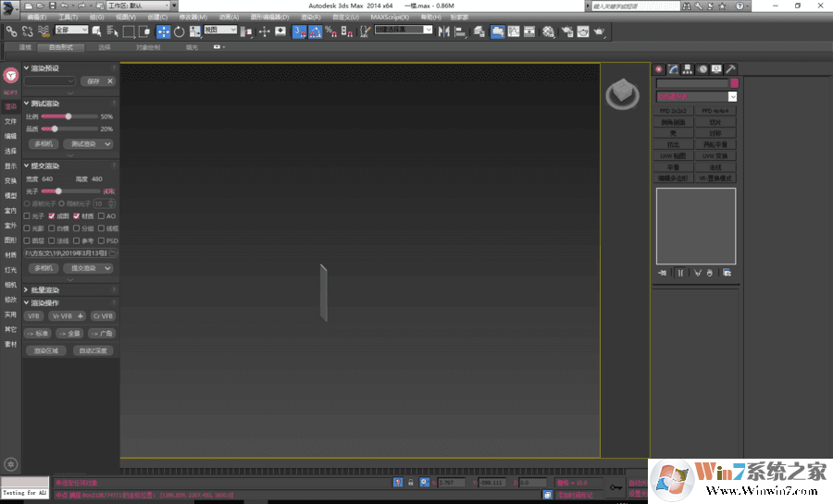This screenshot has width=833, height=504.
Task: Open the Modify panel tab icon
Action: (673, 68)
